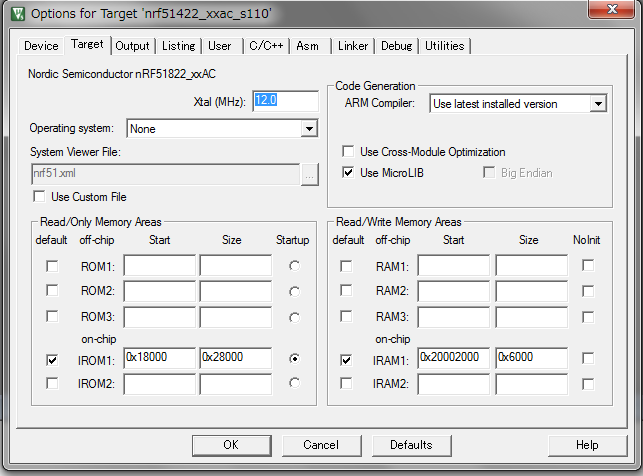Image resolution: width=643 pixels, height=476 pixels.
Task: Click the IROM2 Start input field
Action: pyautogui.click(x=160, y=384)
